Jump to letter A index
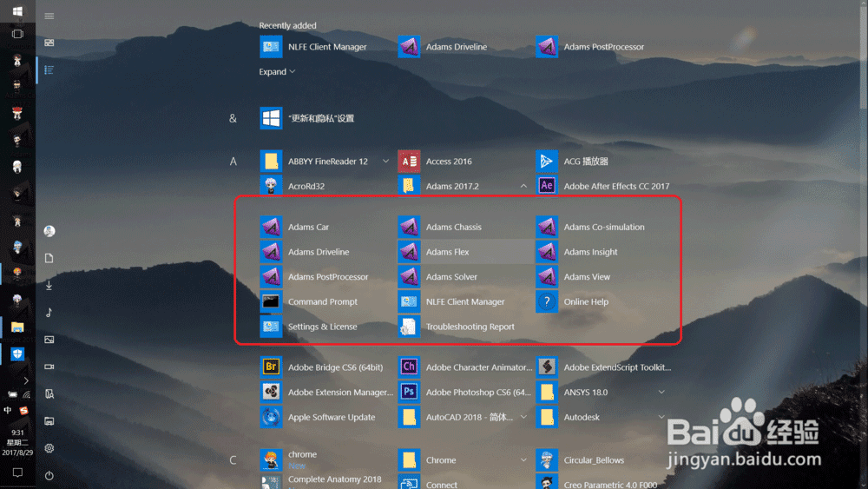 tap(233, 162)
